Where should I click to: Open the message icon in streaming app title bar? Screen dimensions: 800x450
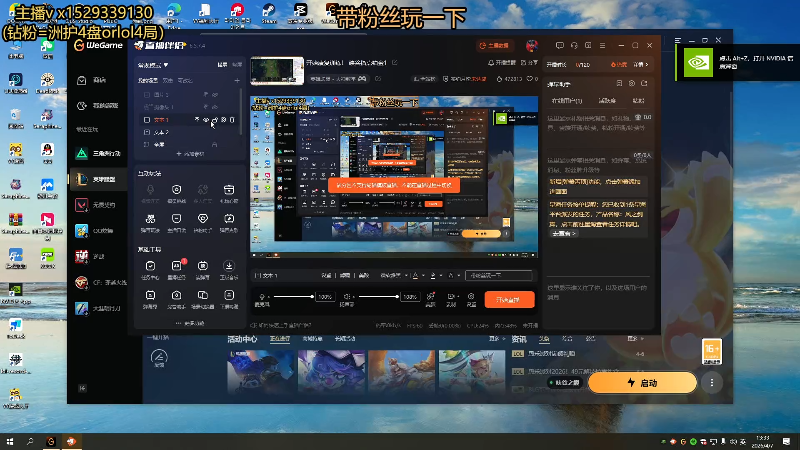tap(560, 45)
